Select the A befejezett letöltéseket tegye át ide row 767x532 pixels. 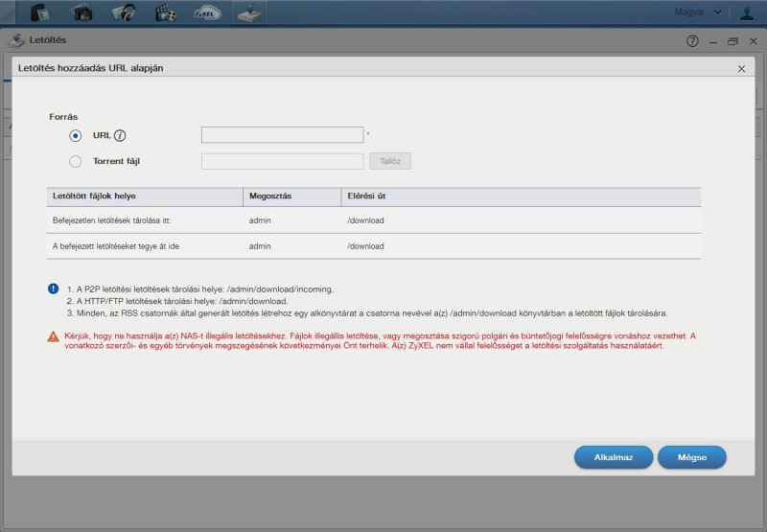point(374,246)
